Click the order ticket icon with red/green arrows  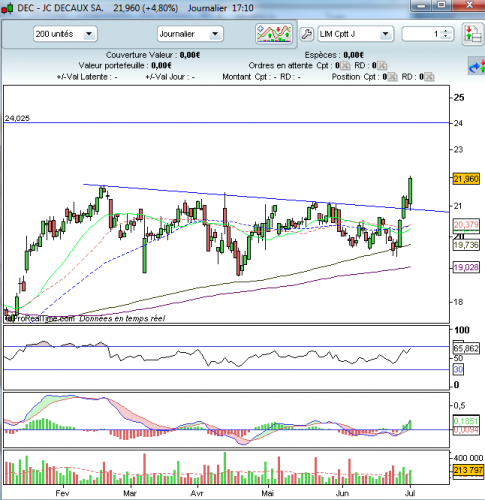click(x=472, y=34)
